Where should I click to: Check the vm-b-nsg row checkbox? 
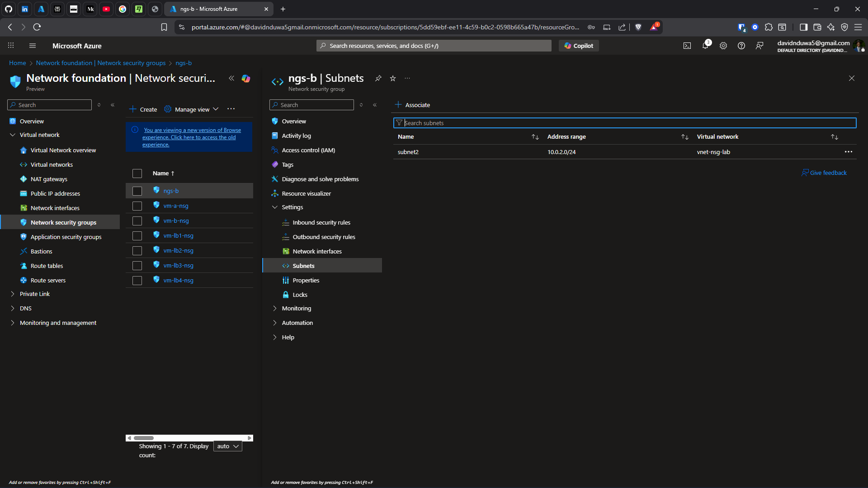pos(137,221)
